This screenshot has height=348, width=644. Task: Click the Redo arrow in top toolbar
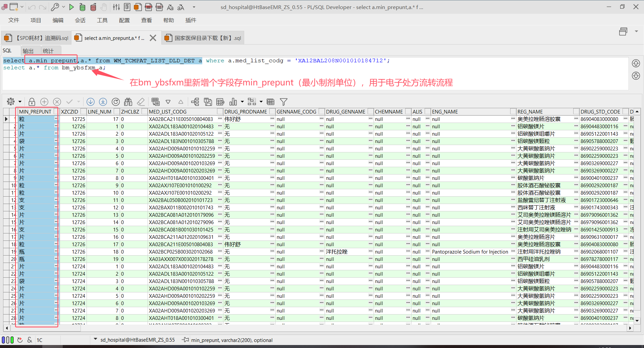click(x=43, y=7)
